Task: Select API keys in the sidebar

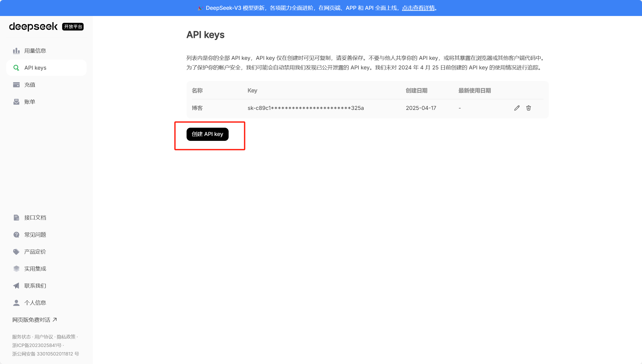Action: click(x=35, y=68)
